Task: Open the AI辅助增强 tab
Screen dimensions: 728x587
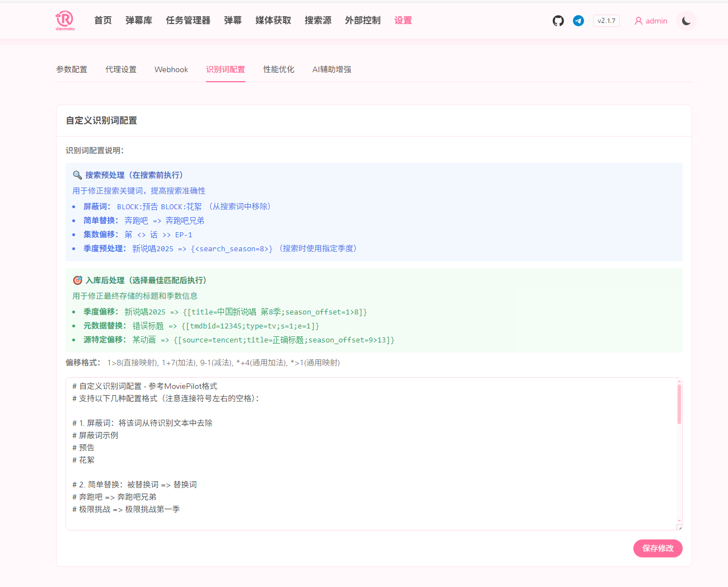Action: tap(332, 69)
